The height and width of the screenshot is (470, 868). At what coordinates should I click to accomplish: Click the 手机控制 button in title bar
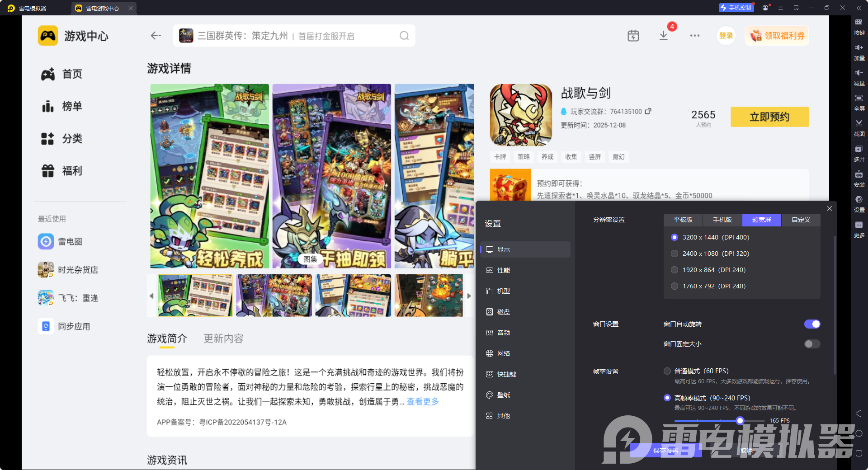(736, 8)
